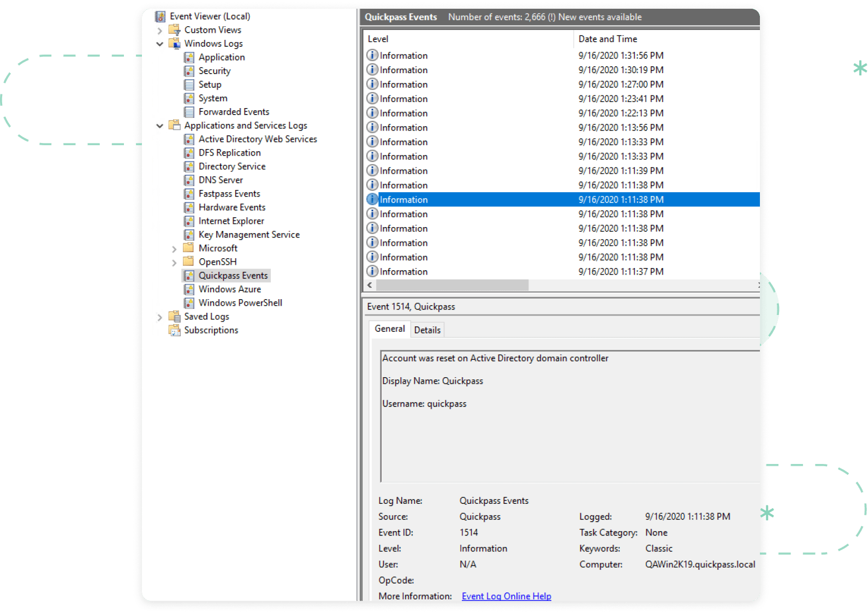Screen dimensions: 868x613
Task: Click the Active Directory Web Services log icon
Action: [189, 139]
